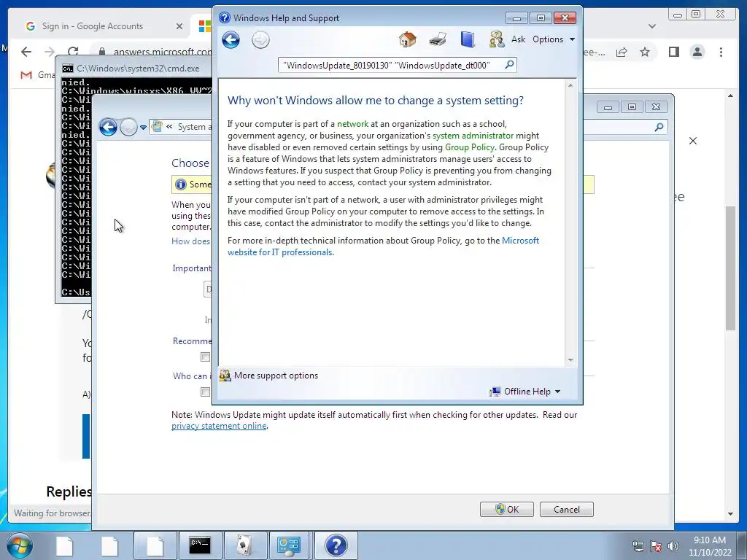Viewport: 747px width, 560px height.
Task: Click Chrome page scrollbar down arrow
Action: click(731, 514)
